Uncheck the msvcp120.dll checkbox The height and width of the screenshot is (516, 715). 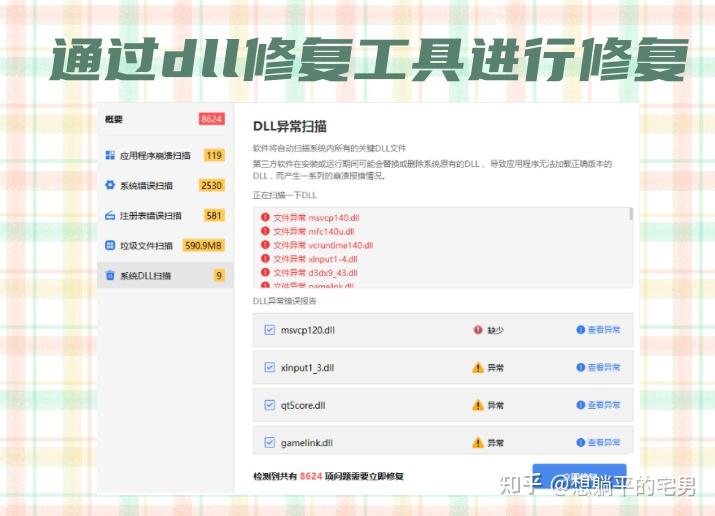[x=269, y=330]
